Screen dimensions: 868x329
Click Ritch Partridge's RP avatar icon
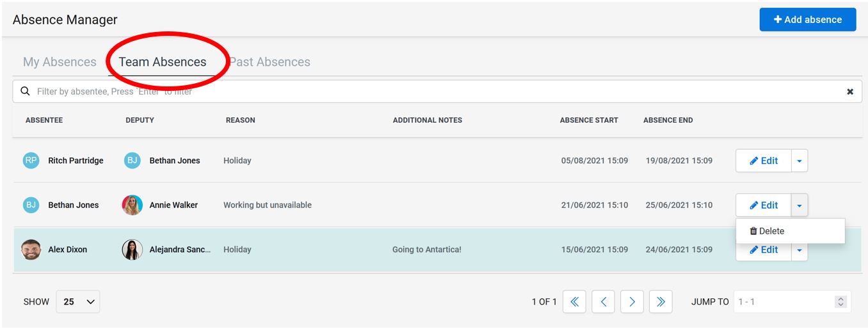(x=31, y=161)
